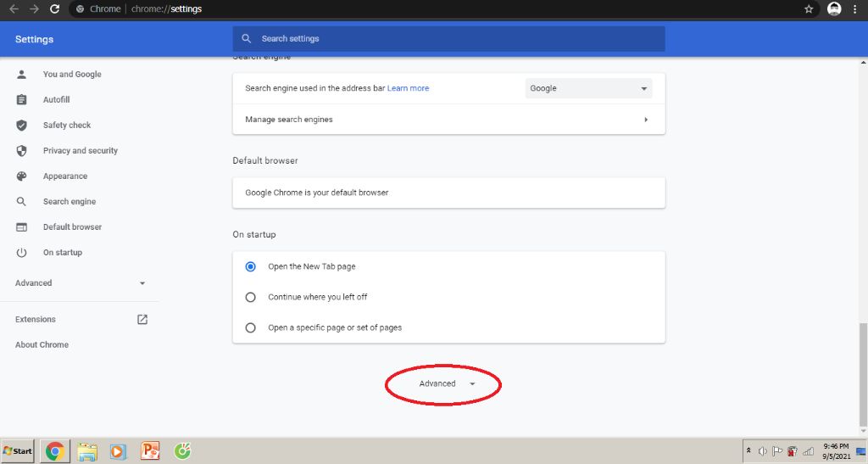Viewport: 868px width, 464px height.
Task: Expand Advanced at the bottom of the page
Action: [x=447, y=383]
